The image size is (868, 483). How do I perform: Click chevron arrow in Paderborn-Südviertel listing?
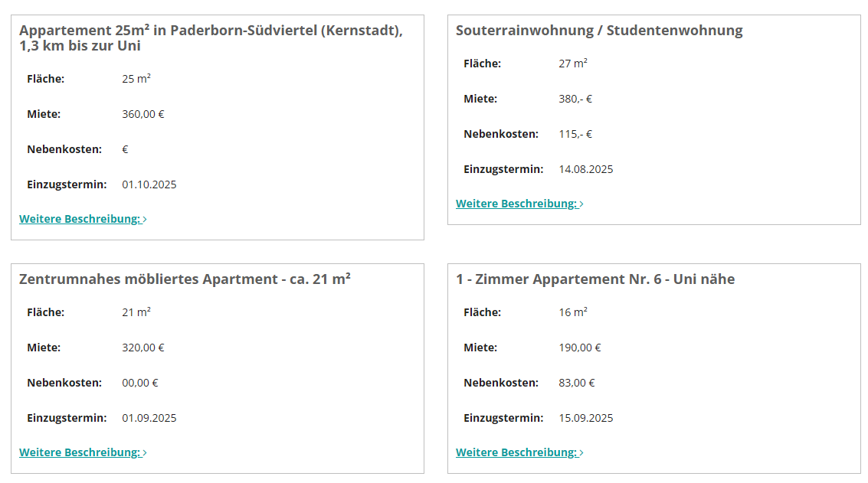[x=145, y=220]
